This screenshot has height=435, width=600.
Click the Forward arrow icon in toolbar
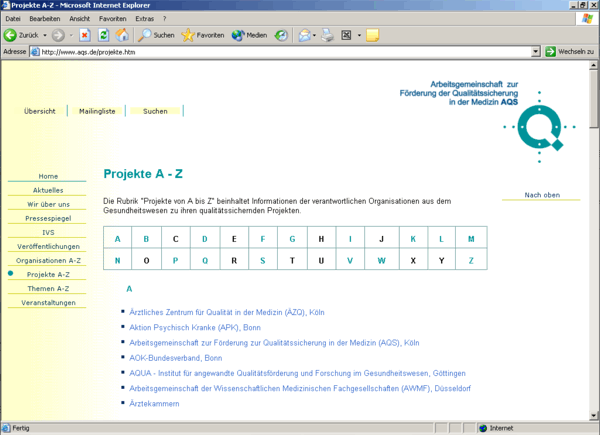tap(58, 35)
